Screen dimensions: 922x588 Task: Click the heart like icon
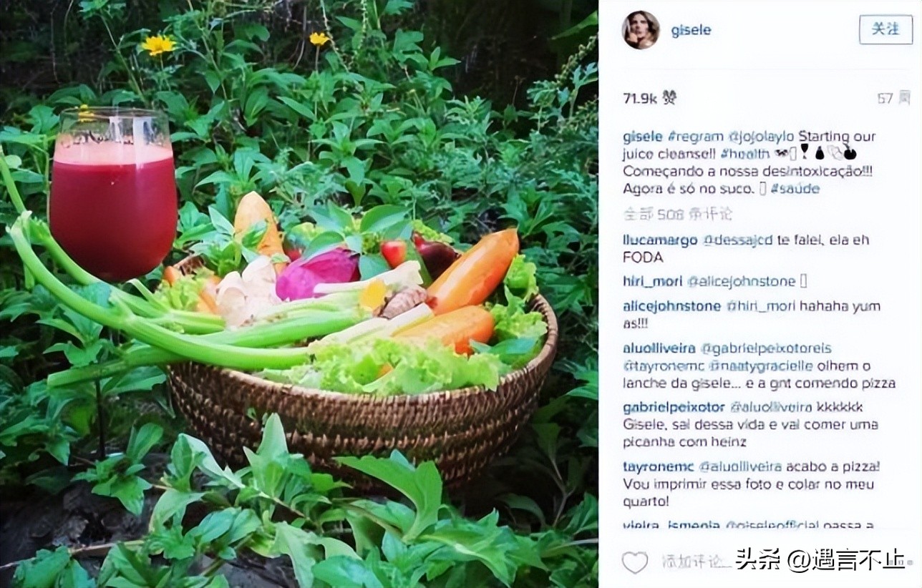pyautogui.click(x=634, y=562)
